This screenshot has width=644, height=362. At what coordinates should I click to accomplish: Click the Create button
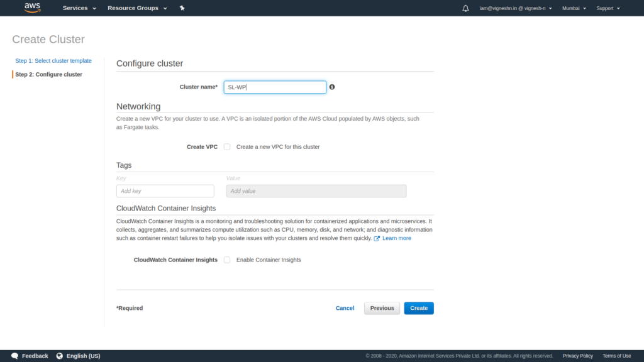[418, 308]
